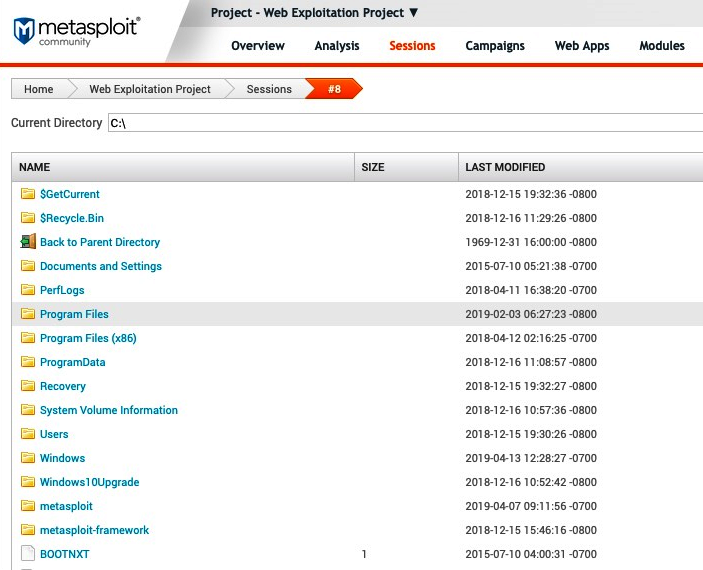The height and width of the screenshot is (570, 703).
Task: Open the Windows10Upgrade link
Action: click(90, 482)
